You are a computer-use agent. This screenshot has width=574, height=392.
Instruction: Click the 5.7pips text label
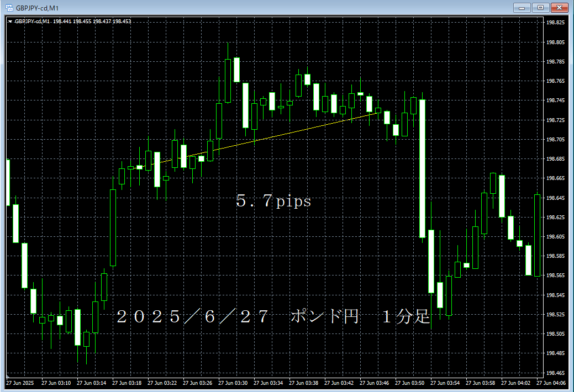coord(273,200)
